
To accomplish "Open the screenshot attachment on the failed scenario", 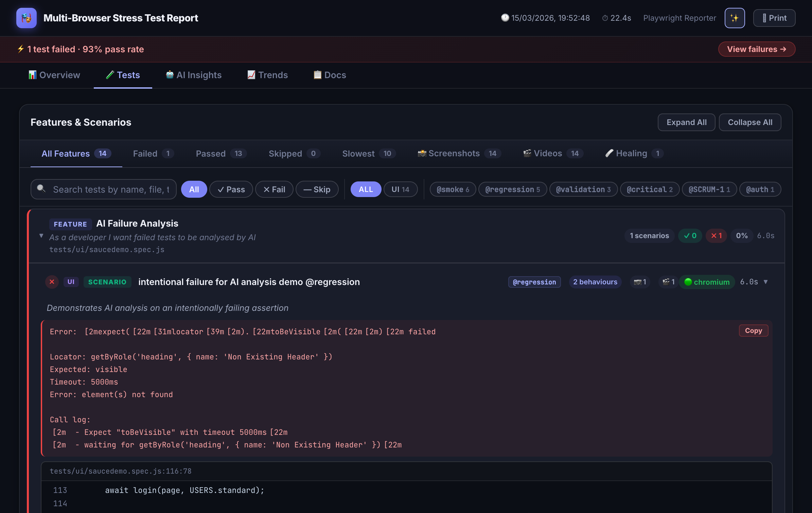I will (x=640, y=282).
